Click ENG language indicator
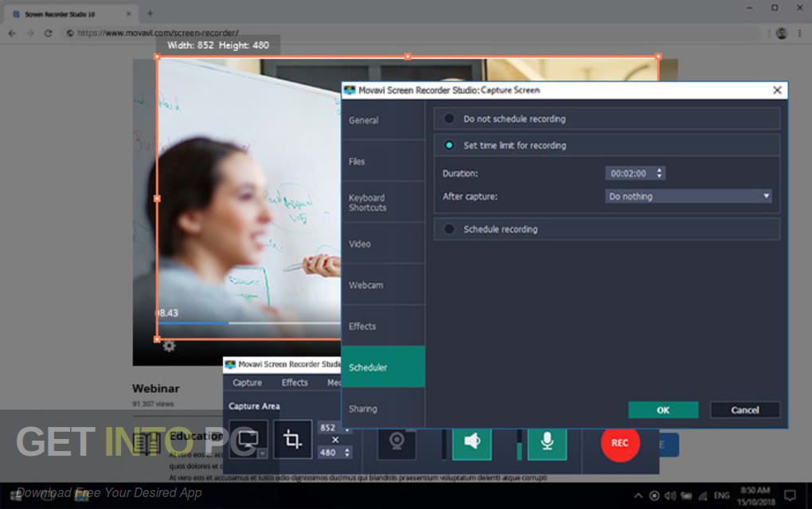This screenshot has height=509, width=812. tap(721, 495)
